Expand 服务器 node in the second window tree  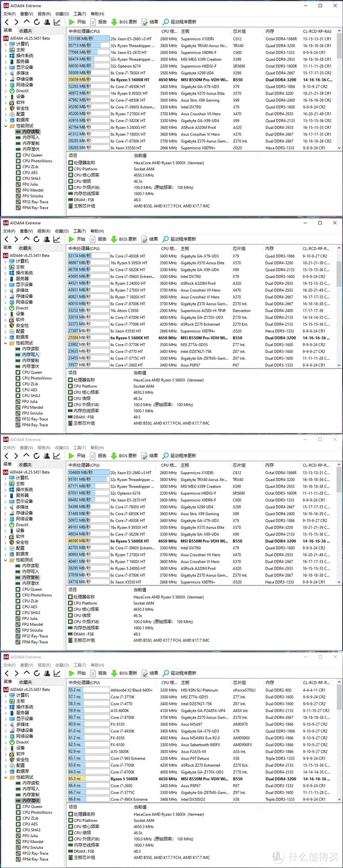[x=6, y=278]
